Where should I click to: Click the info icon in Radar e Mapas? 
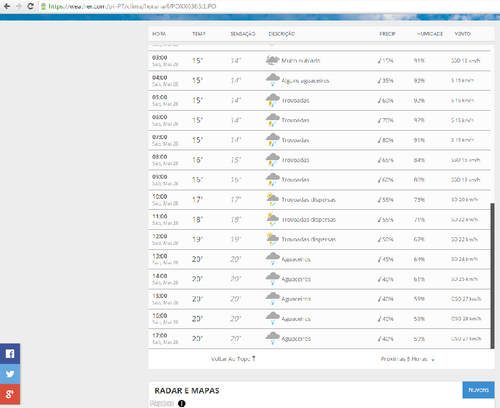coord(181,403)
